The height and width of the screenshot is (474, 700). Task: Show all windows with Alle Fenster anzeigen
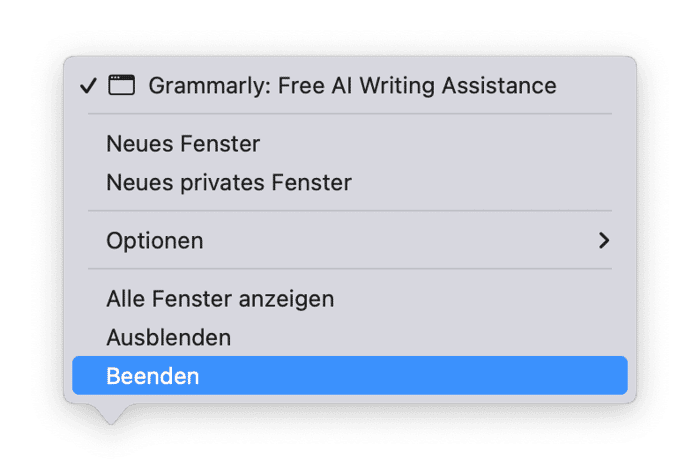[x=220, y=298]
